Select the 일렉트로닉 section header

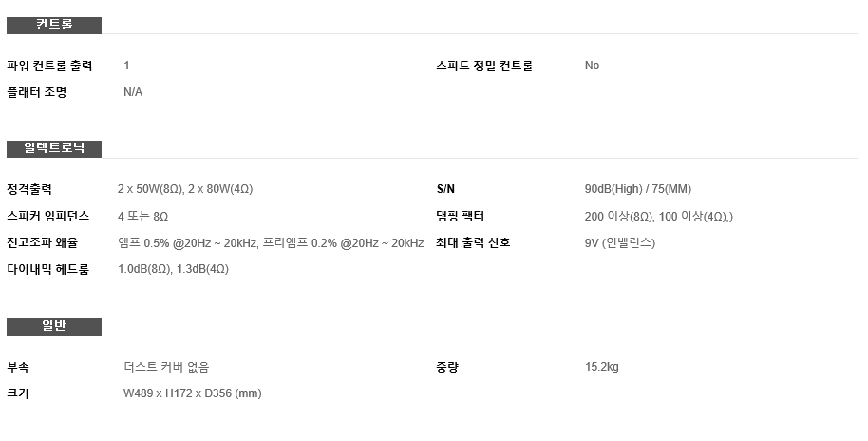[54, 149]
